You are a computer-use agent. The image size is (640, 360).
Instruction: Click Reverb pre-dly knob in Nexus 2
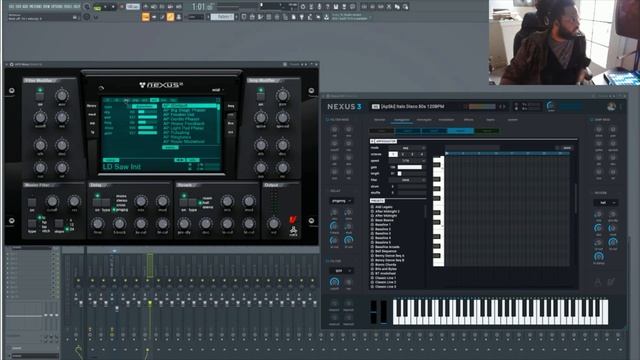(x=184, y=223)
